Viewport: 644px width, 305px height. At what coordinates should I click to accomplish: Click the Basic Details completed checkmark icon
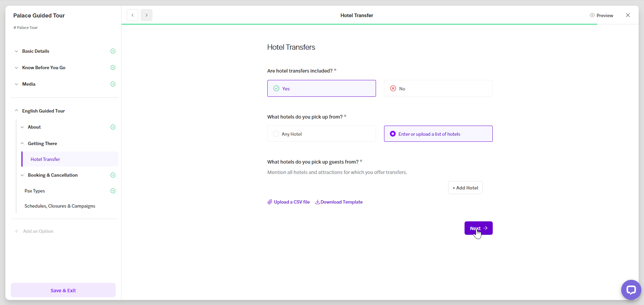click(x=113, y=51)
